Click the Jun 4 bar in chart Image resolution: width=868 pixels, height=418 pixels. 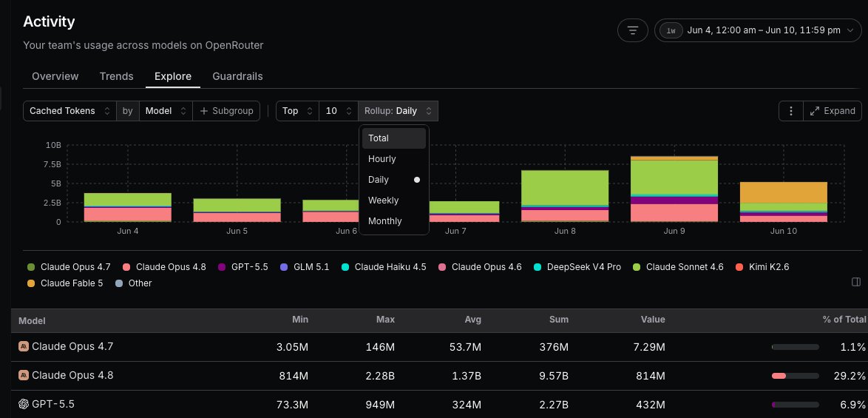(x=128, y=208)
